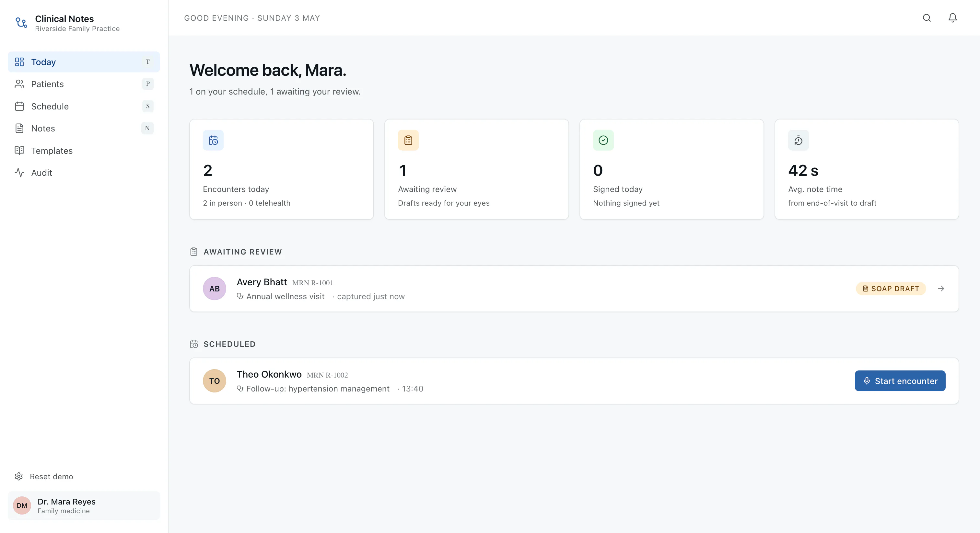
Task: Open the Notes section
Action: [84, 128]
